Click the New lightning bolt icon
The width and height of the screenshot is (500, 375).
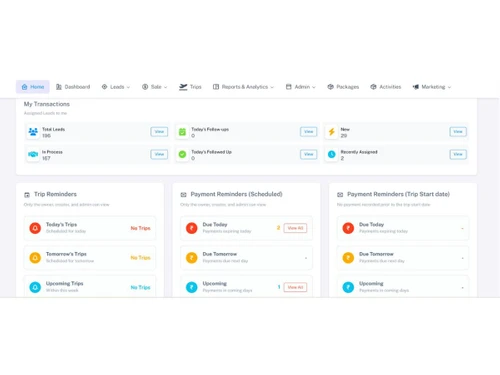pyautogui.click(x=332, y=132)
